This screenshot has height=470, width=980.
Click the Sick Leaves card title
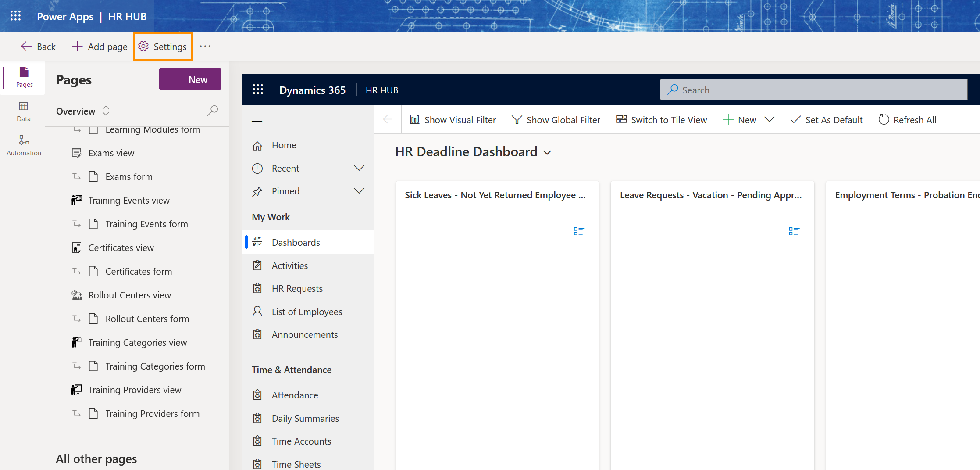(x=495, y=195)
